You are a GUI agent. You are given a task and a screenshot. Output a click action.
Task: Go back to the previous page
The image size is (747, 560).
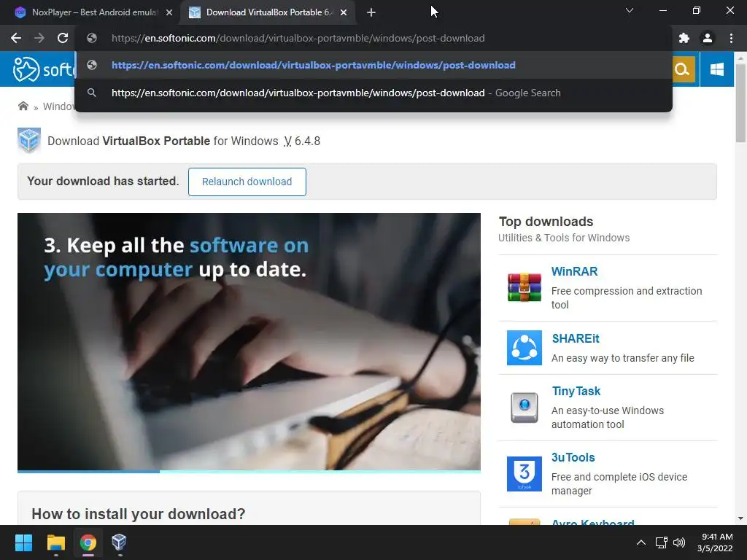tap(16, 38)
